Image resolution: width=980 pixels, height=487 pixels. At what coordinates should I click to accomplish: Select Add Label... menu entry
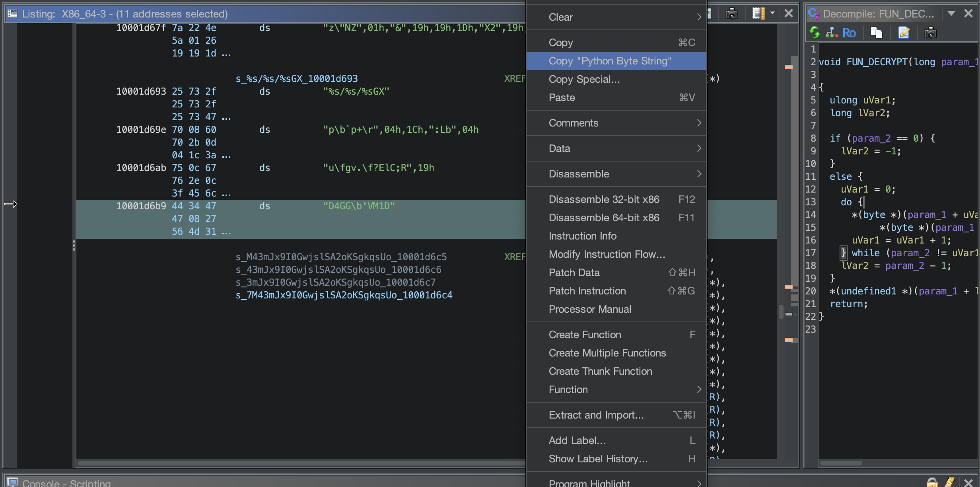(616, 440)
